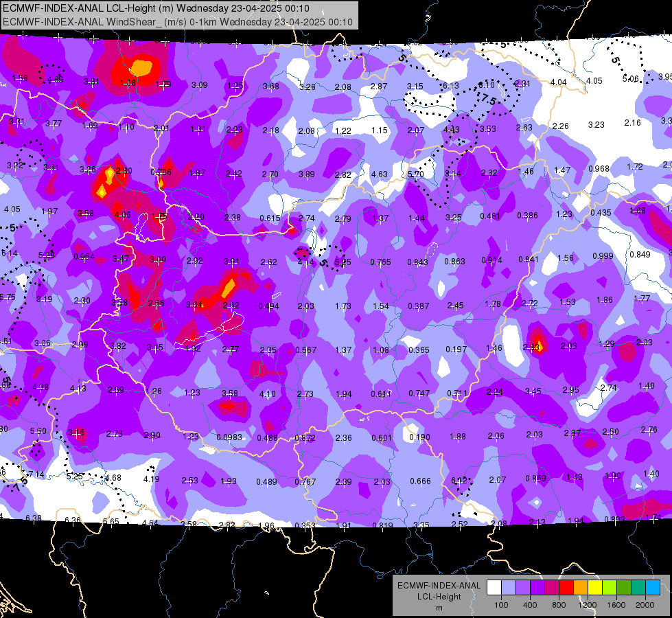Click the dark green legend swatch
The image size is (672, 618).
pyautogui.click(x=624, y=587)
